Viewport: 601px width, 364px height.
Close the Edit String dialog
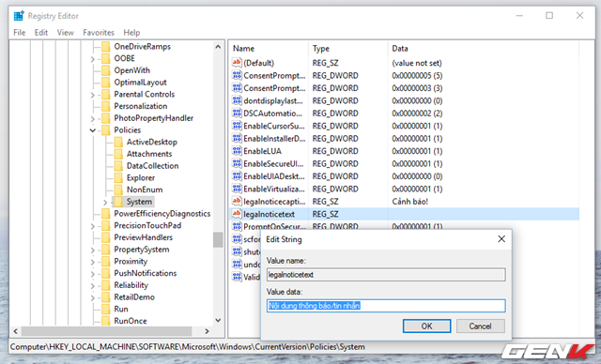coord(501,239)
